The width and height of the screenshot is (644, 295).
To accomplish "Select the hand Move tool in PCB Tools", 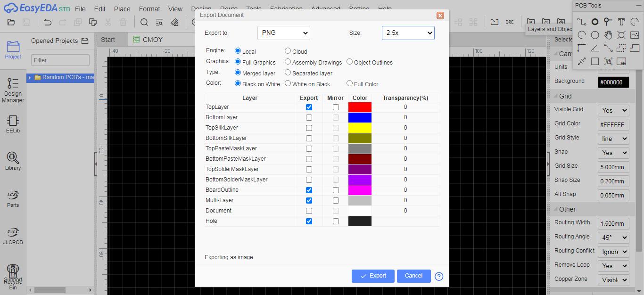I will click(x=608, y=35).
